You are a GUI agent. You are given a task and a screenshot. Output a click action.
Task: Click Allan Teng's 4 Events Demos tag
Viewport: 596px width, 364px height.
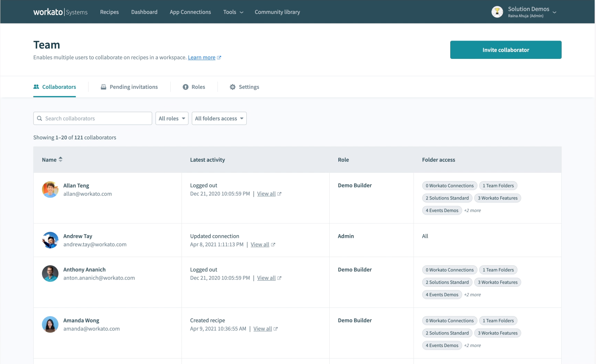point(442,211)
